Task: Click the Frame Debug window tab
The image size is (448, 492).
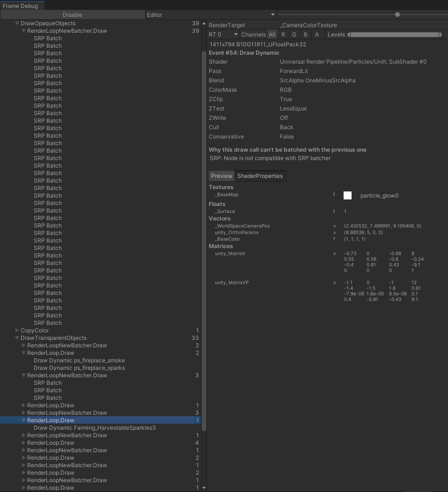Action: [22, 4]
